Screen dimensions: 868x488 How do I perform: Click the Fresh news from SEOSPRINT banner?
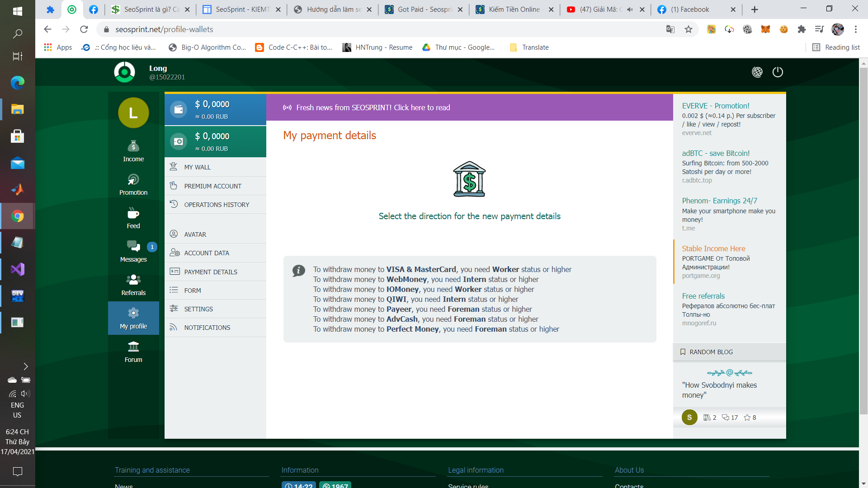373,108
